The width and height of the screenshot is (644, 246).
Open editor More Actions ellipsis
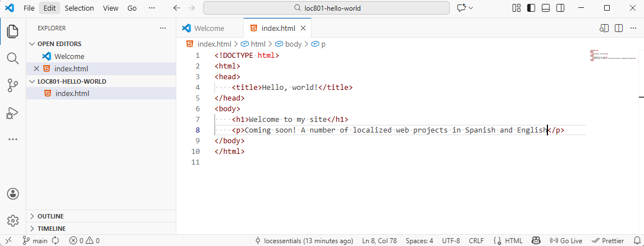(x=633, y=28)
